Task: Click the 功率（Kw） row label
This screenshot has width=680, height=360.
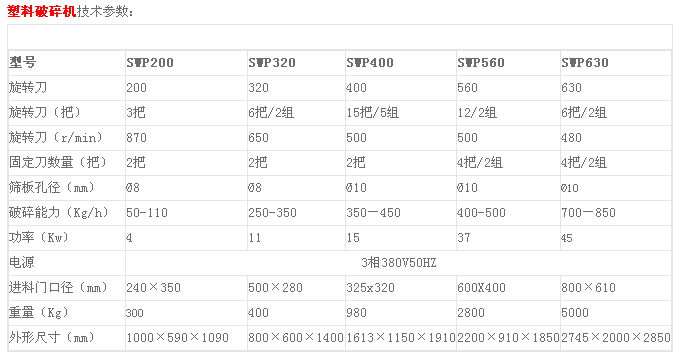Action: click(39, 238)
